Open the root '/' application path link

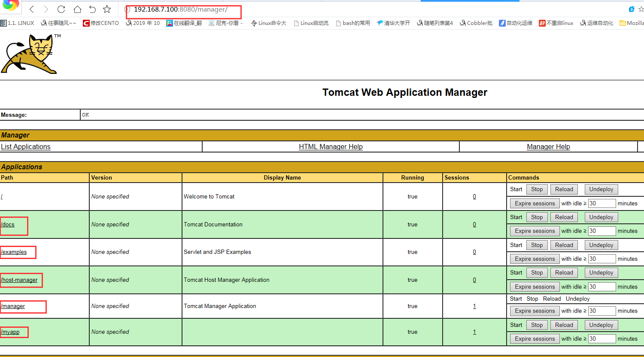[2, 196]
